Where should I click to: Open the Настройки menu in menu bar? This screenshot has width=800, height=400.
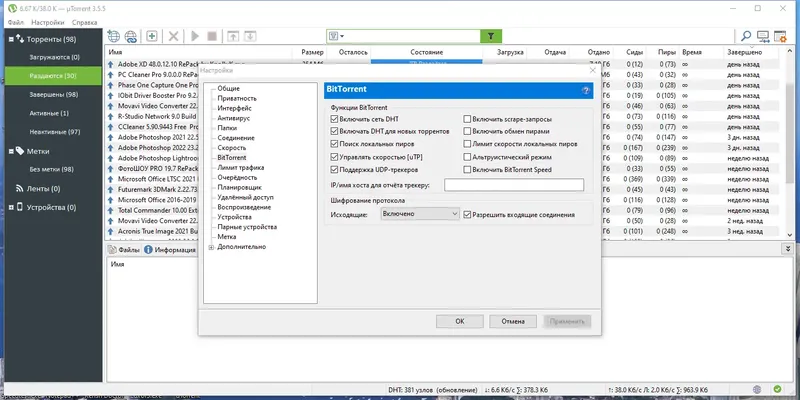point(48,22)
